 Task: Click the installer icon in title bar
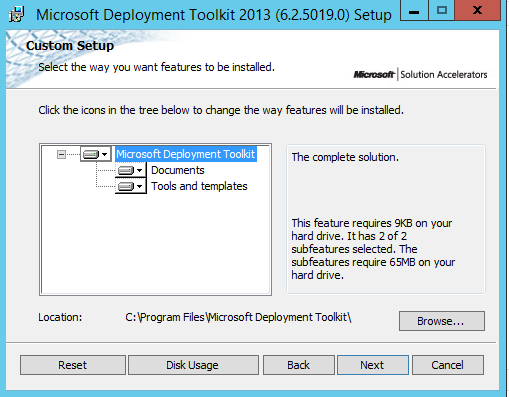click(x=17, y=14)
